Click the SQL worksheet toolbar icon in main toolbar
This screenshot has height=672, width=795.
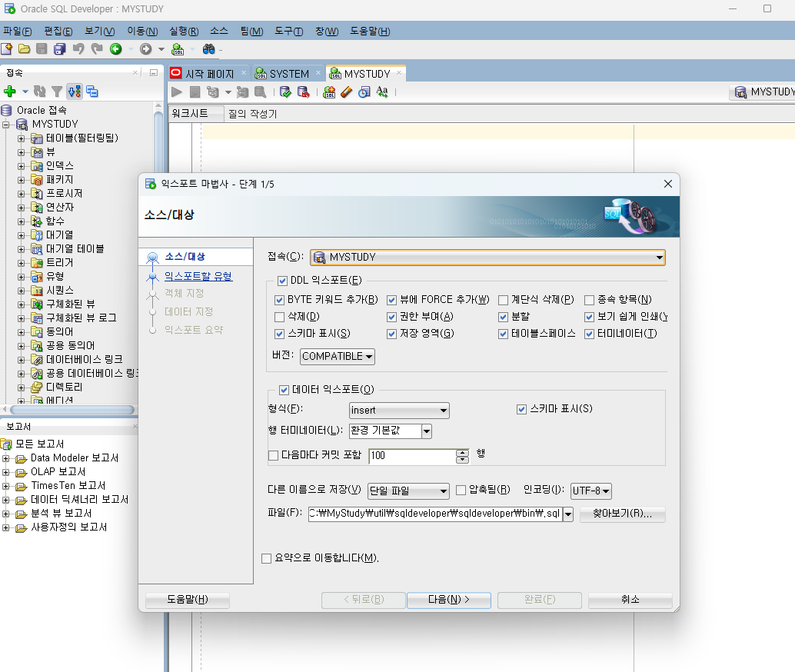pyautogui.click(x=178, y=48)
